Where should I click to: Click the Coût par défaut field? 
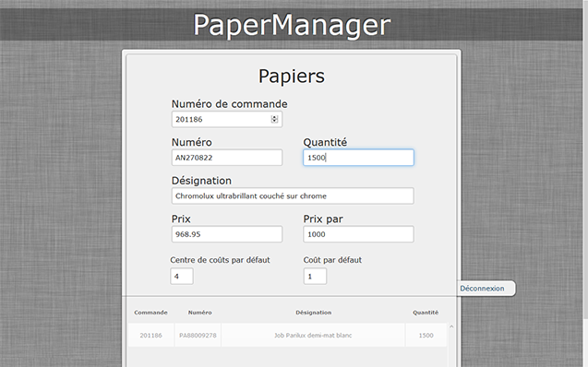(x=315, y=277)
